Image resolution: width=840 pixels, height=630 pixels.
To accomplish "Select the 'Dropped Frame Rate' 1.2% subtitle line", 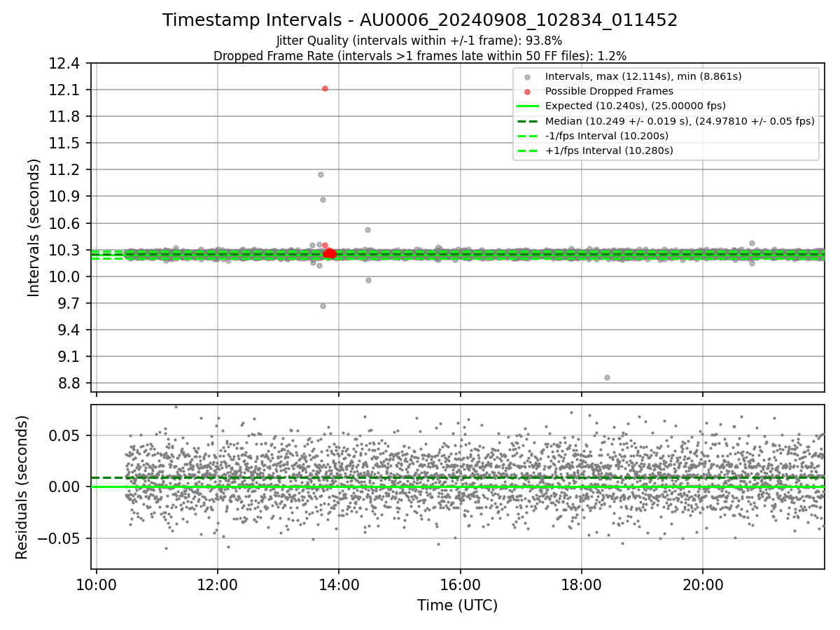I will pos(420,55).
